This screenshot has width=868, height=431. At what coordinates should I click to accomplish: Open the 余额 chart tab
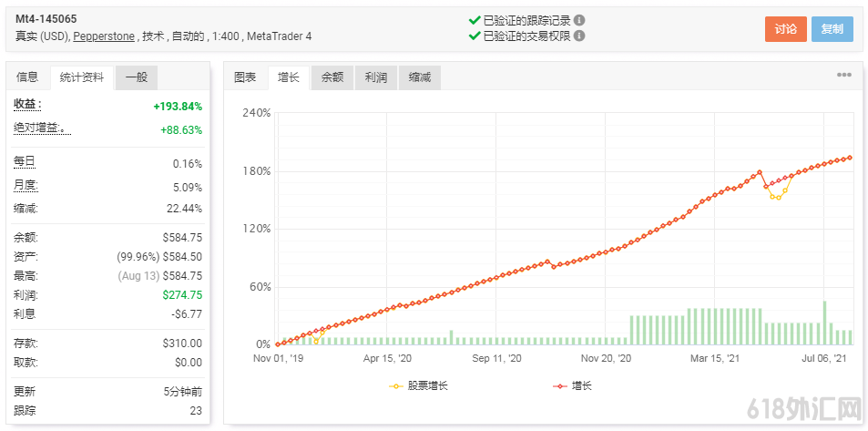332,77
